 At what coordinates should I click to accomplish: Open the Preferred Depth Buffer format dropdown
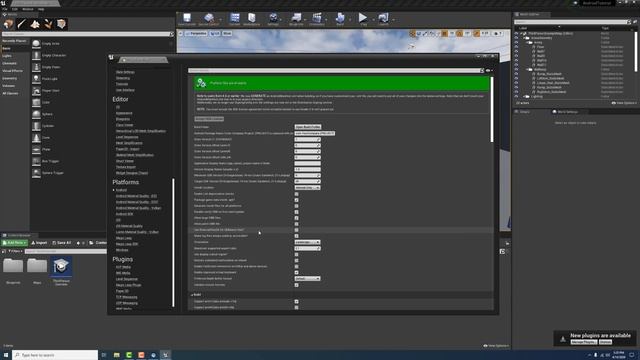coord(307,278)
